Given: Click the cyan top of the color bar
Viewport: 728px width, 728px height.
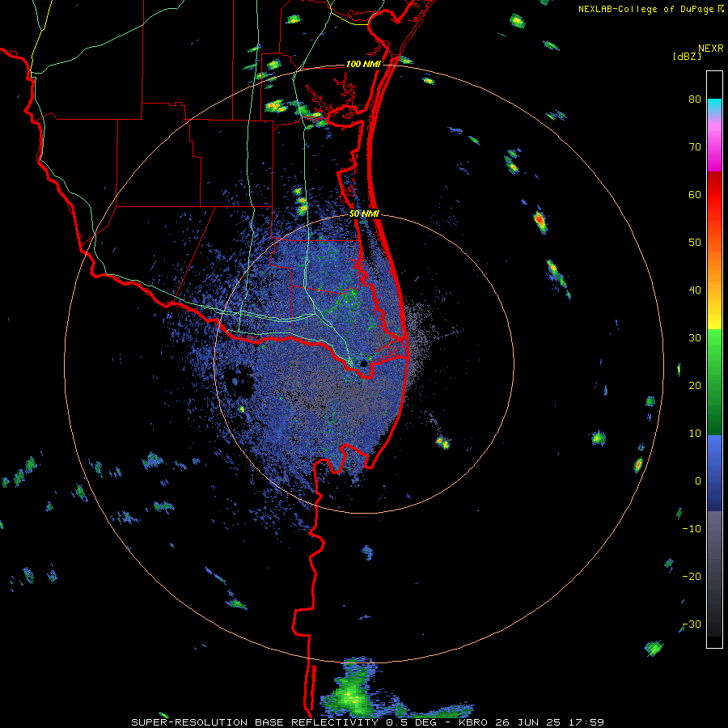Looking at the screenshot, I should [714, 104].
